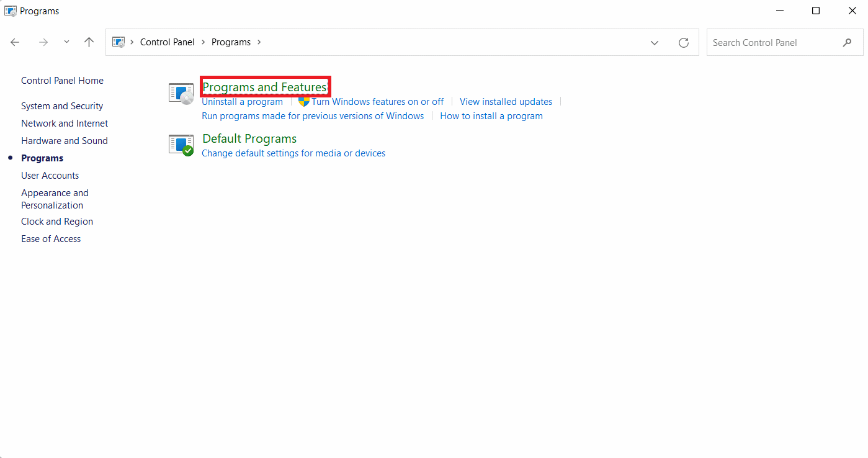Open the recent locations dropdown
868x458 pixels.
[66, 42]
